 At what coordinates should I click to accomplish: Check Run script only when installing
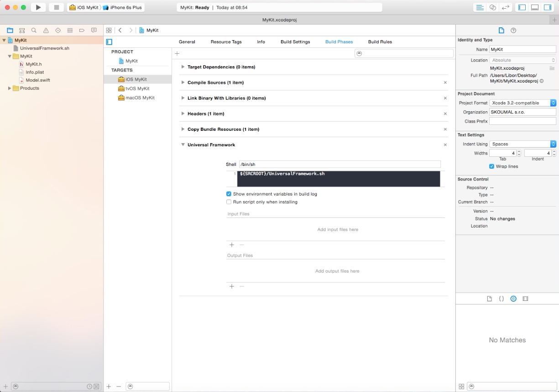(229, 202)
